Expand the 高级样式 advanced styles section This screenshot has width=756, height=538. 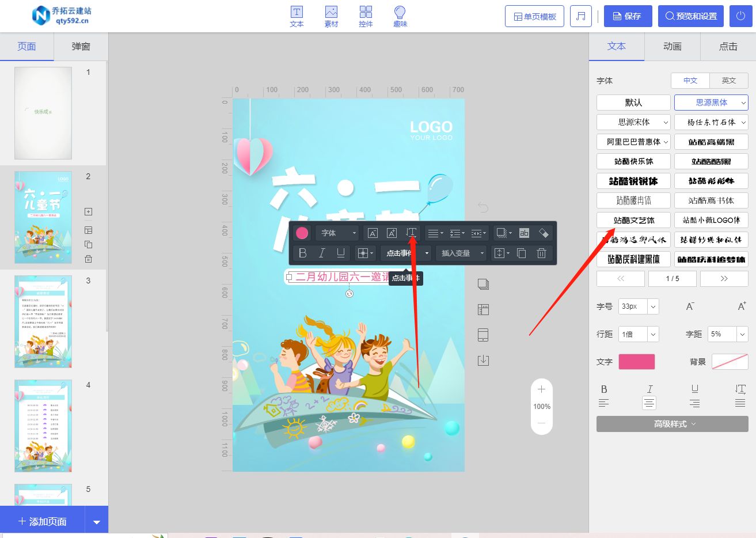(x=673, y=424)
